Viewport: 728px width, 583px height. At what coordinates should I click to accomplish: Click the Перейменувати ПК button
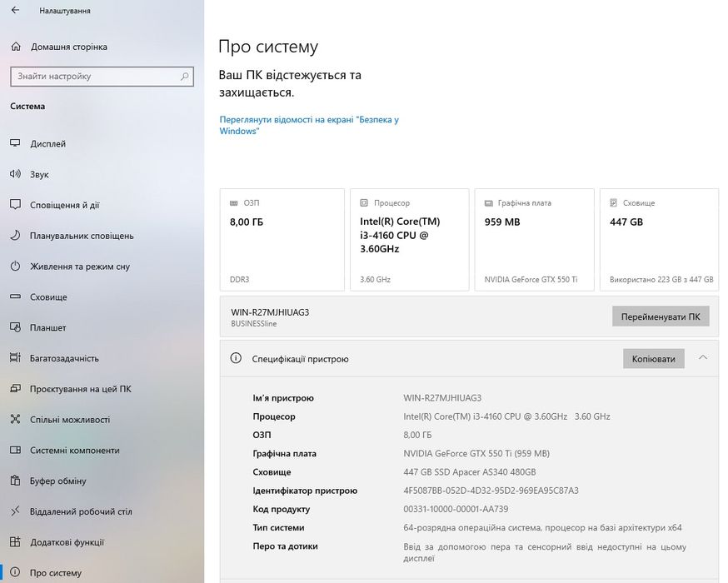tap(661, 316)
